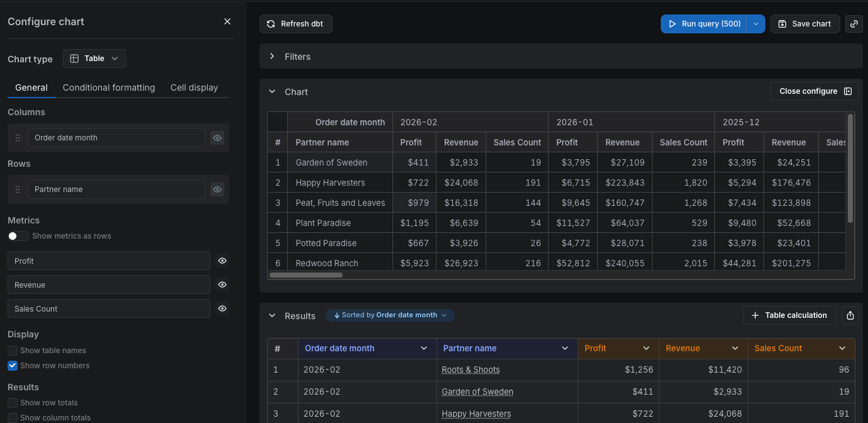Toggle visibility of Sales Count metric
The image size is (868, 423).
tap(222, 308)
